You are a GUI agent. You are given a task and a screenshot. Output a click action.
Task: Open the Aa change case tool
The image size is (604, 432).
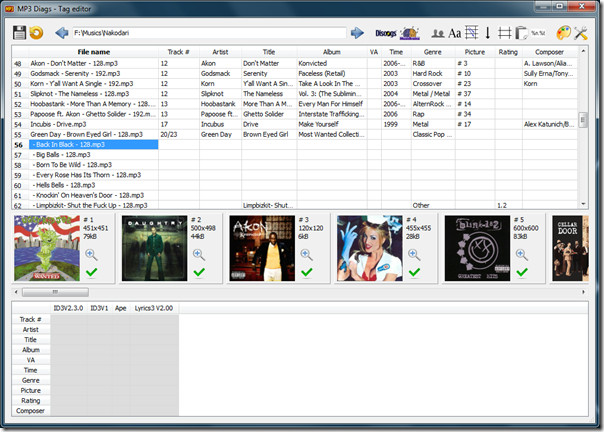455,34
